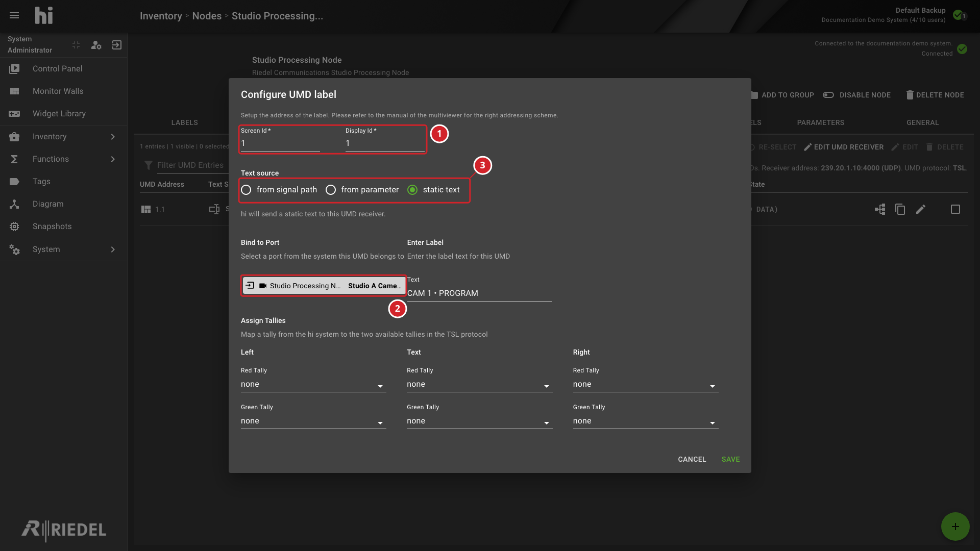Click Default Backup status check icon

click(x=958, y=15)
